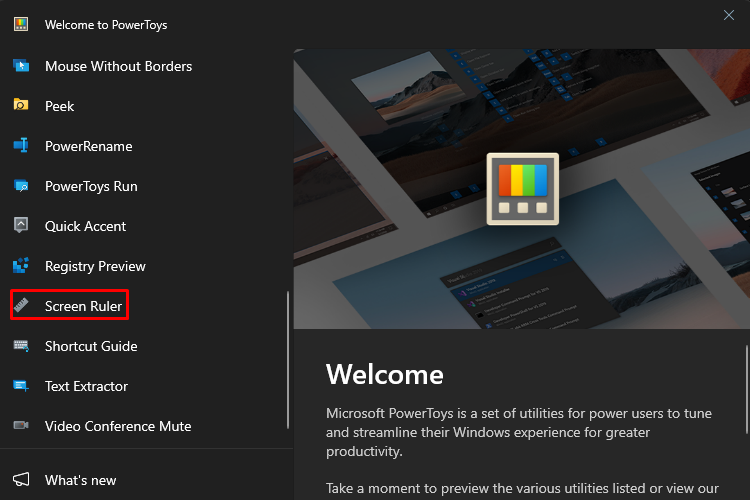Click the Quick Accent icon

click(x=21, y=225)
